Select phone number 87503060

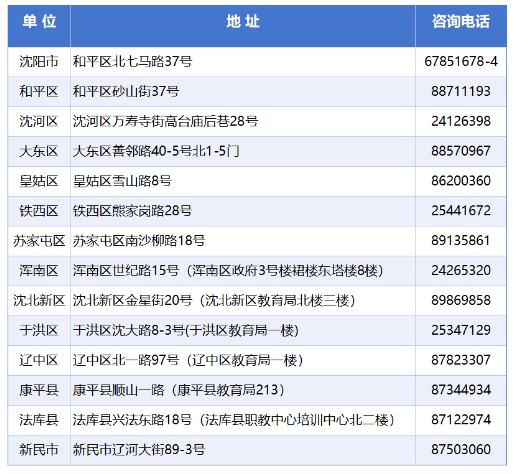[461, 450]
